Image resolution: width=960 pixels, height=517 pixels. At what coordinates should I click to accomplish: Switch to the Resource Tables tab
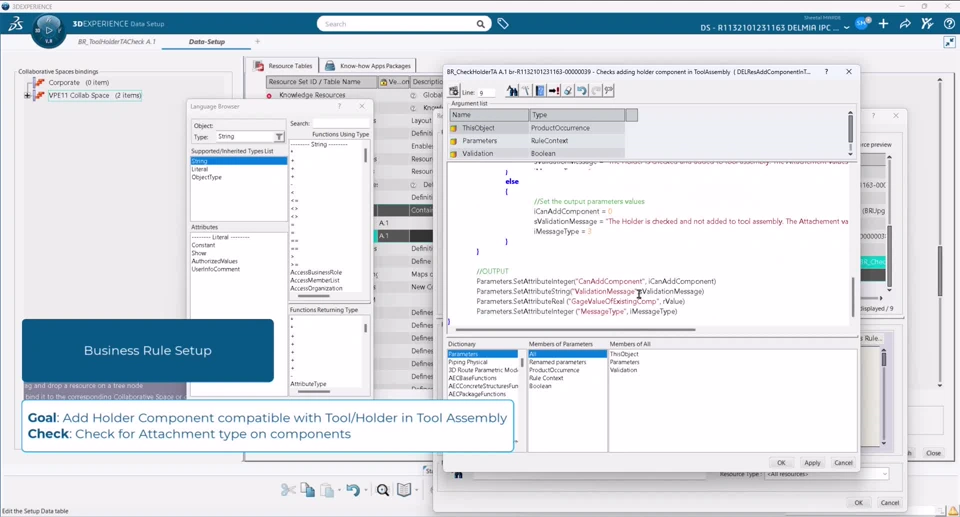(x=284, y=66)
